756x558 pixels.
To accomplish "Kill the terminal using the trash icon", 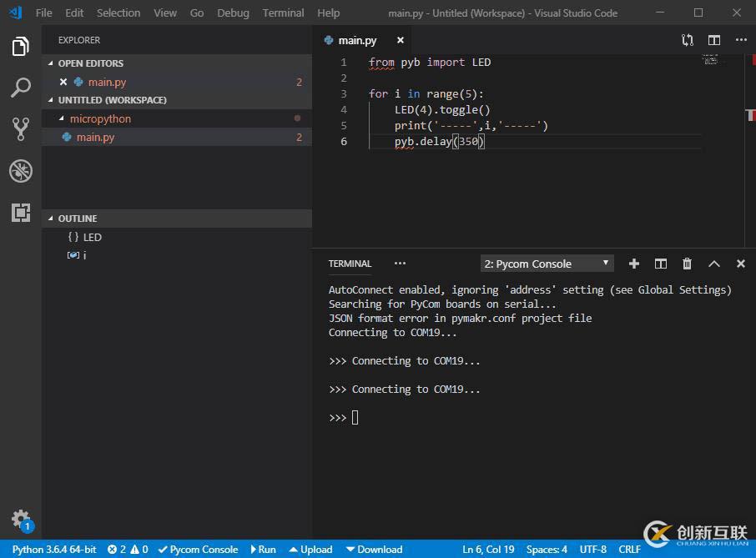I will coord(687,263).
